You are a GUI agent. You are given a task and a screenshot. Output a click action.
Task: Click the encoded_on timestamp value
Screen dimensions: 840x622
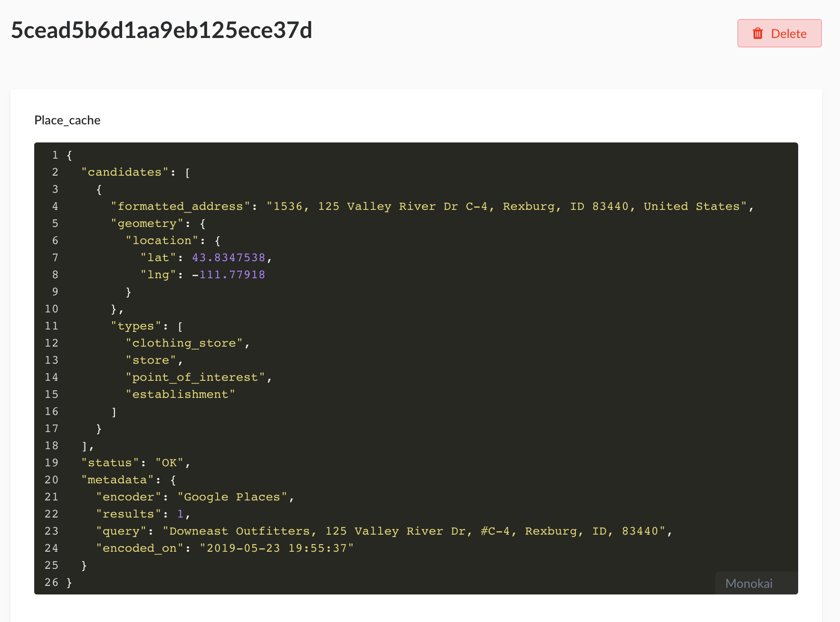277,548
